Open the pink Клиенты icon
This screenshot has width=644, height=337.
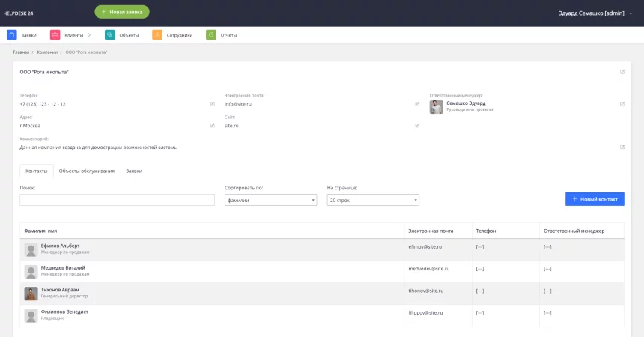click(55, 34)
